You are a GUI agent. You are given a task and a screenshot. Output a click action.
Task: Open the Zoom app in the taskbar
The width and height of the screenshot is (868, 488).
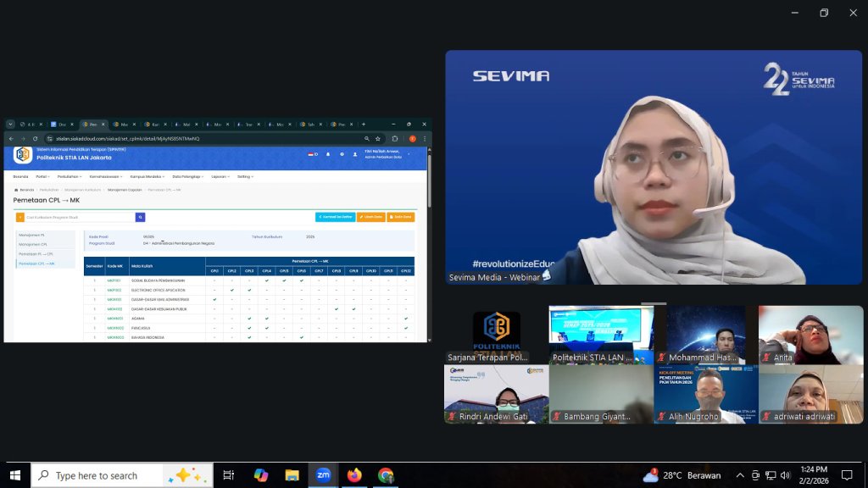[x=323, y=475]
